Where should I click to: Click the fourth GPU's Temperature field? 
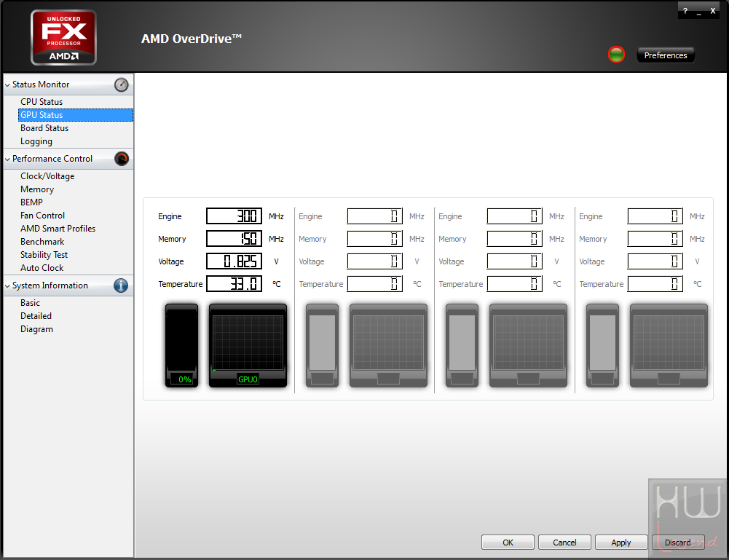point(655,284)
